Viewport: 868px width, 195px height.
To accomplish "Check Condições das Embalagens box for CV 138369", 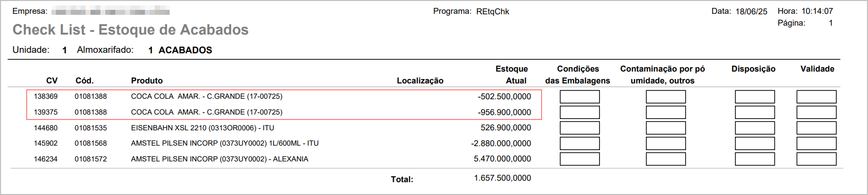I will point(580,97).
